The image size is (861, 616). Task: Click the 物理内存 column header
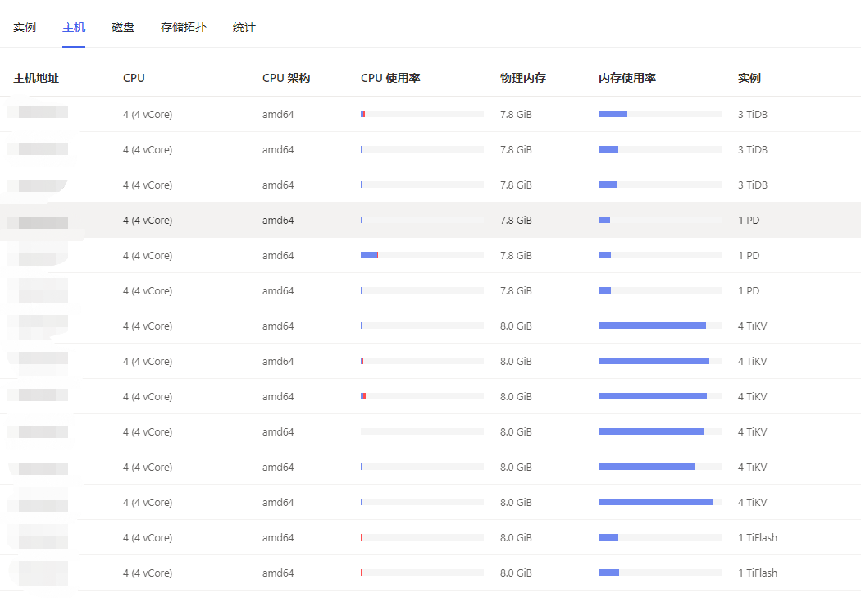tap(523, 79)
